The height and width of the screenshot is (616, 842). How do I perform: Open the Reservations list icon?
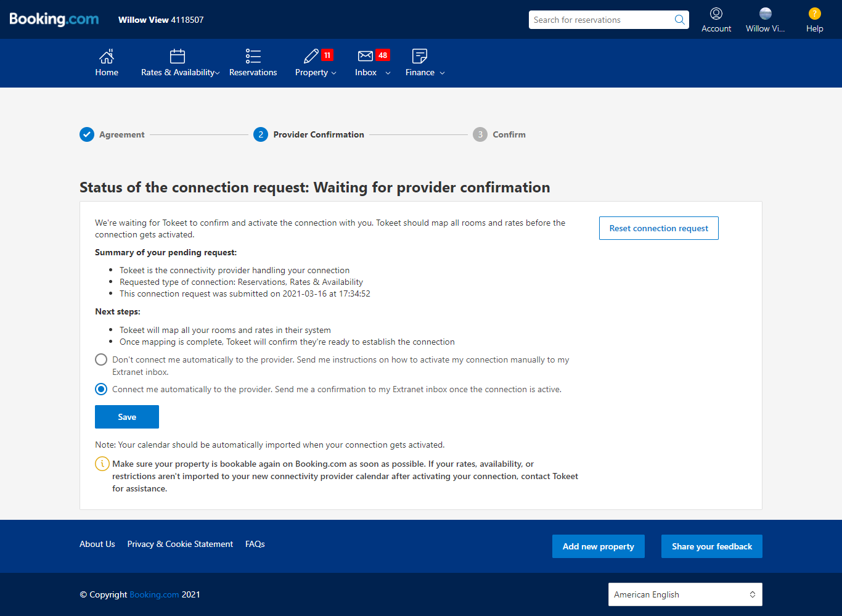(253, 56)
